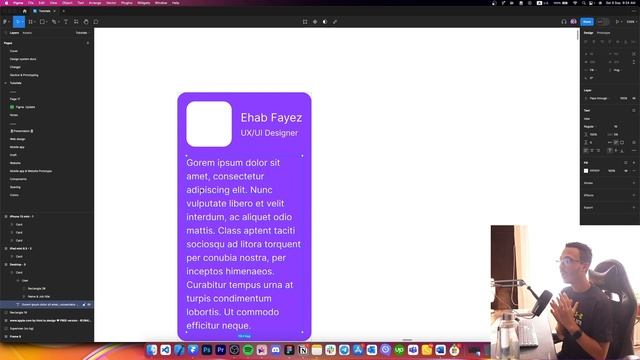Select the Rectangle shape tool
Screen dimensions: 640x360
(x=42, y=22)
